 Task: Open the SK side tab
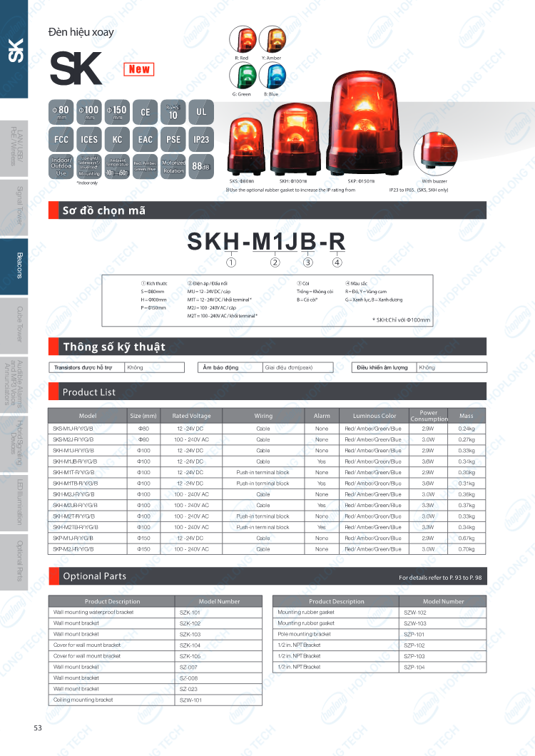(14, 49)
